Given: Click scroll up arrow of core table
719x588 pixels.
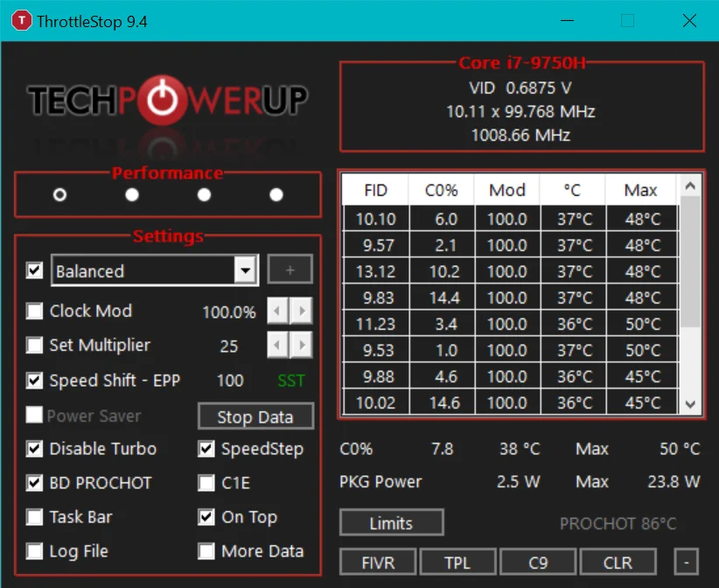Looking at the screenshot, I should click(x=690, y=185).
